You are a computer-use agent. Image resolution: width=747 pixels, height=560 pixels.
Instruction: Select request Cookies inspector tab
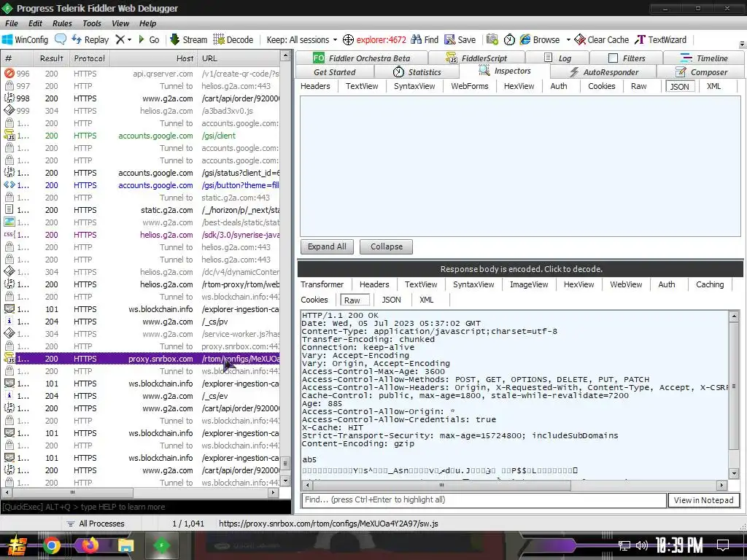click(x=601, y=86)
